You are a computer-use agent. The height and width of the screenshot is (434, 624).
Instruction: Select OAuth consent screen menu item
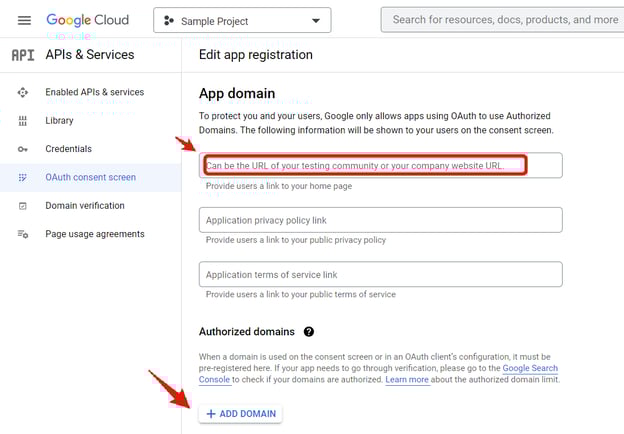pyautogui.click(x=90, y=177)
